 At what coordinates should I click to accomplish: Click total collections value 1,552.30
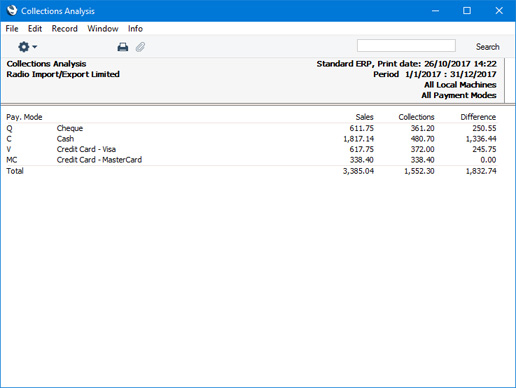(419, 171)
